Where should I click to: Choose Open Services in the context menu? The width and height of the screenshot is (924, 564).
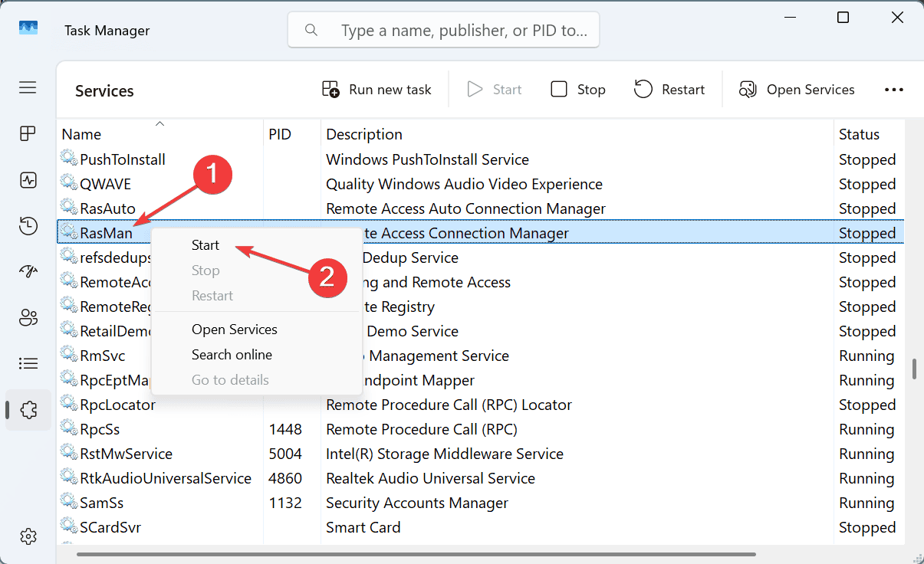tap(235, 330)
